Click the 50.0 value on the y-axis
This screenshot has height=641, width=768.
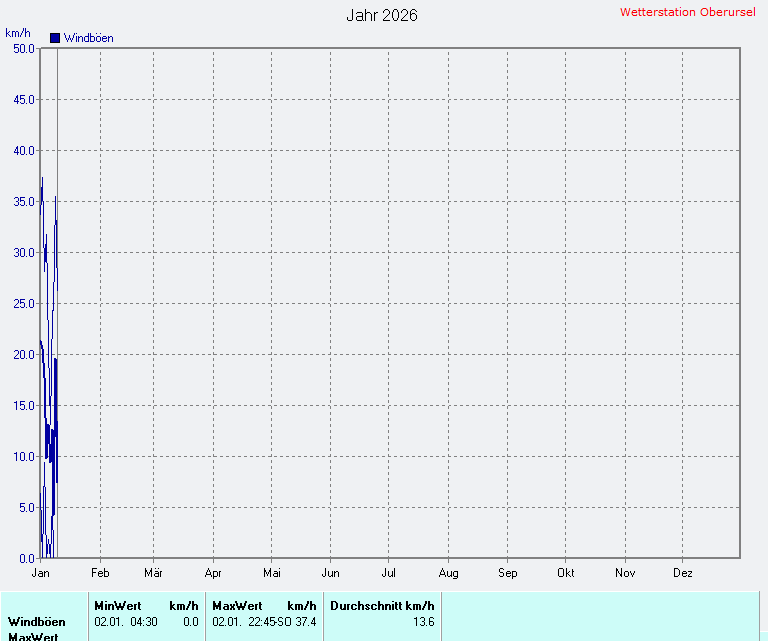tap(23, 48)
